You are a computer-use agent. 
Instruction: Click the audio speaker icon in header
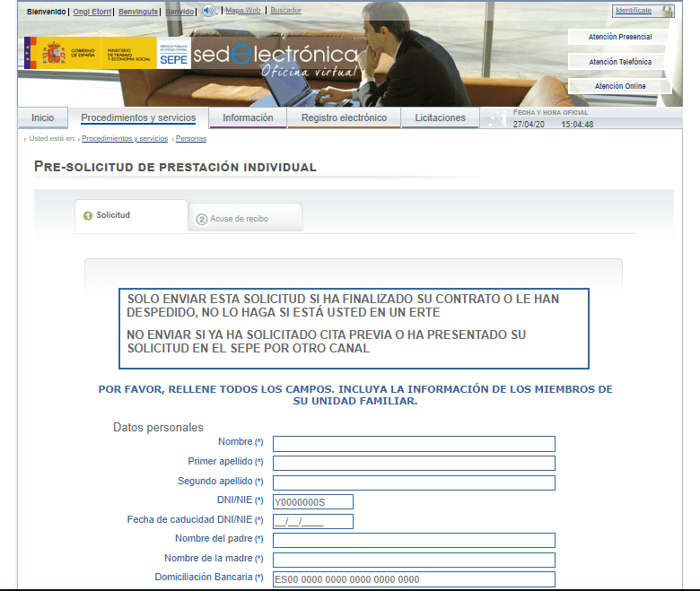click(208, 11)
